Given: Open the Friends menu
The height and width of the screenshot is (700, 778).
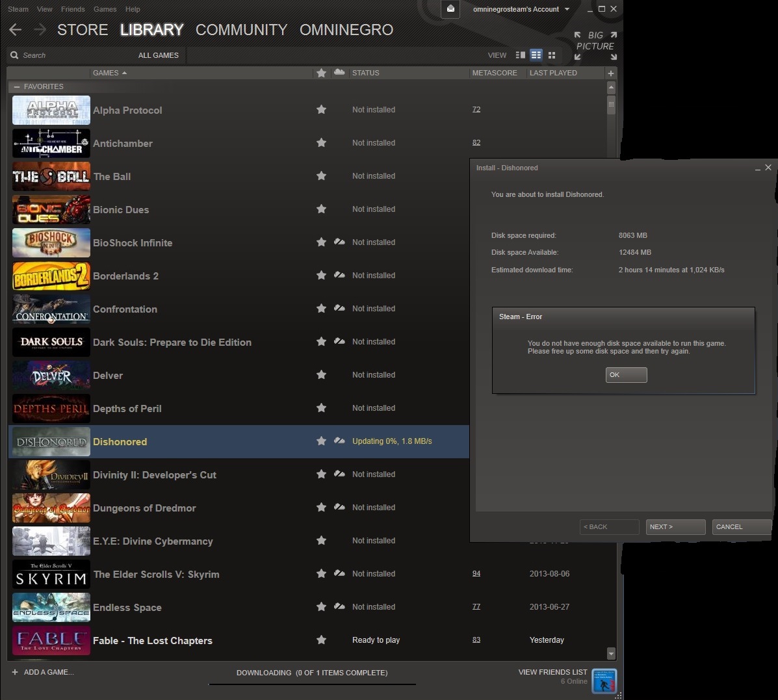Looking at the screenshot, I should pos(73,9).
